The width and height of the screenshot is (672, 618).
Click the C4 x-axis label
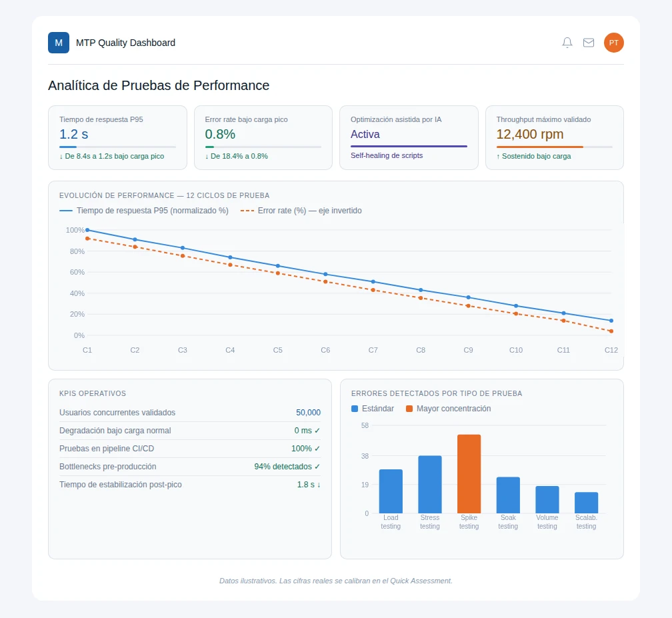tap(230, 350)
